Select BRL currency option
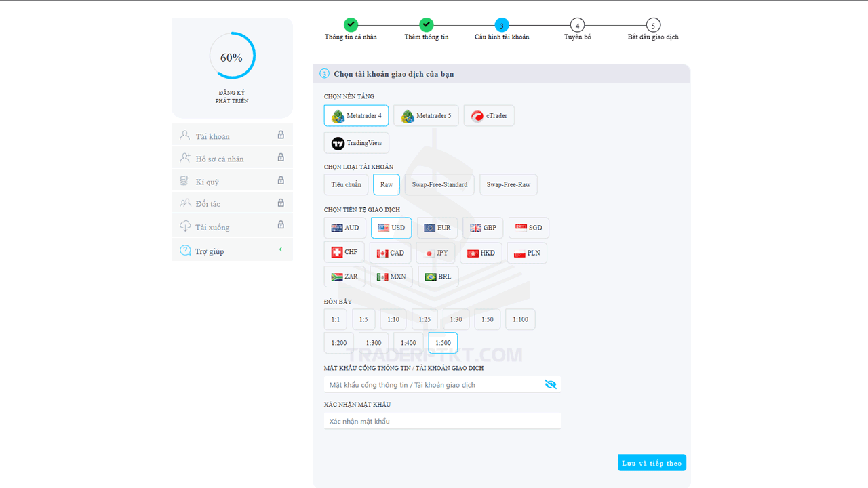The width and height of the screenshot is (868, 488). (438, 277)
